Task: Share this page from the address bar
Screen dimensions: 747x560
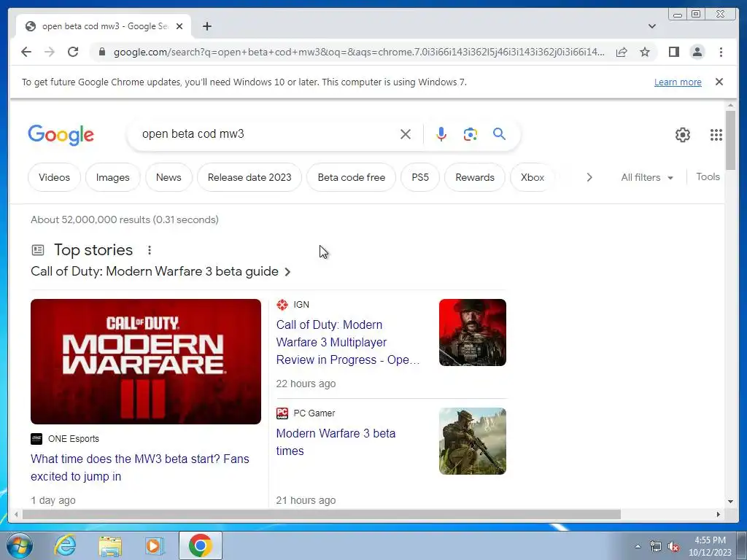Action: 622,52
